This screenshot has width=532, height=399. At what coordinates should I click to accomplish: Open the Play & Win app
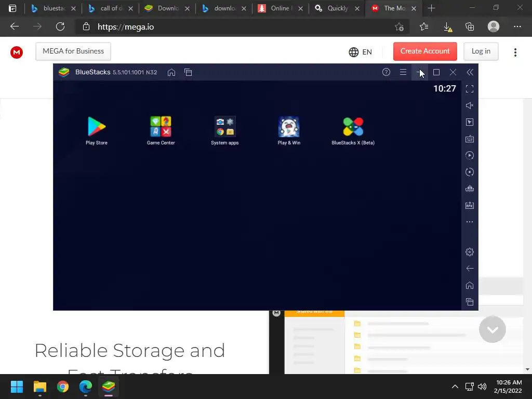point(289,130)
